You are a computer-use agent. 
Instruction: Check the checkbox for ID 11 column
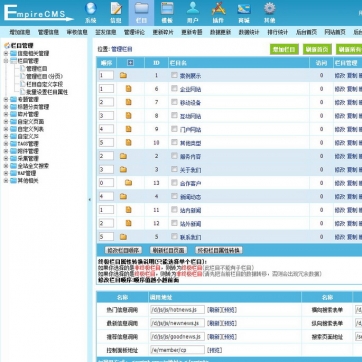coord(174,209)
